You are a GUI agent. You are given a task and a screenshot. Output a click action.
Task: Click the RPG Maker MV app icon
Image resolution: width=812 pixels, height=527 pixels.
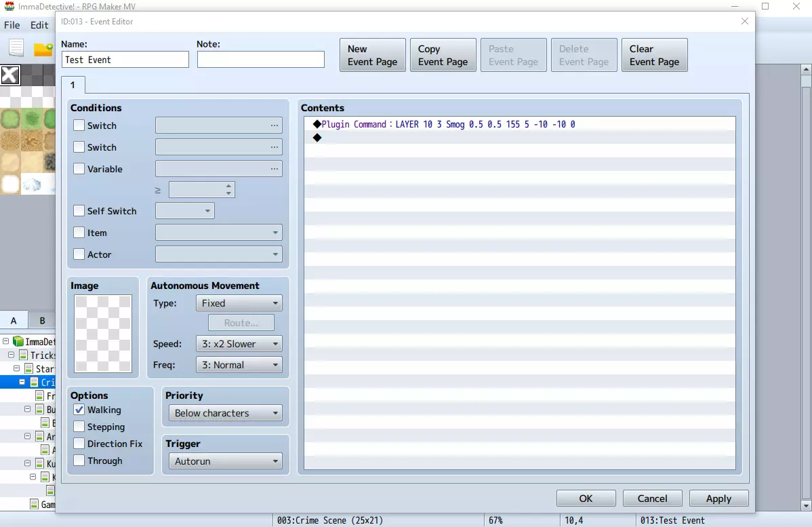pos(9,6)
